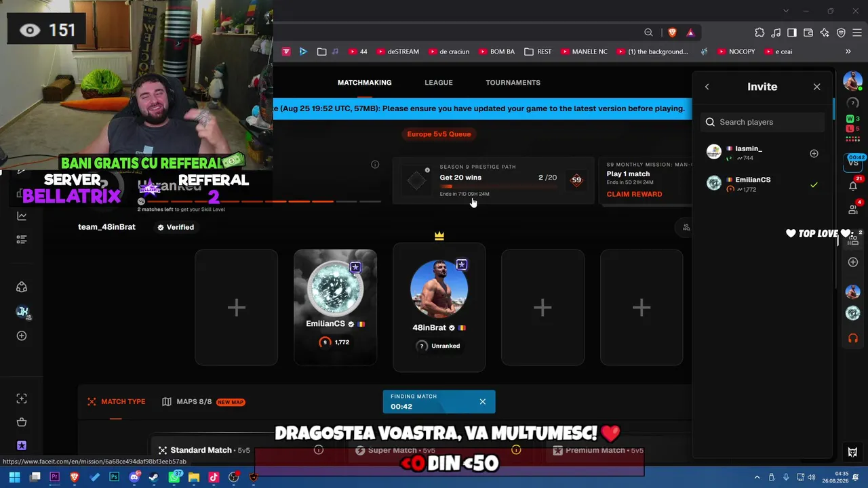Viewport: 868px width, 488px height.
Task: Open the Brave Shields lion icon
Action: [672, 33]
